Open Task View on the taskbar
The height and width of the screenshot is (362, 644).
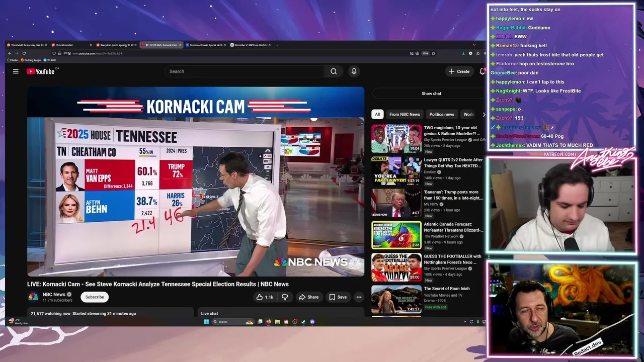(260, 322)
